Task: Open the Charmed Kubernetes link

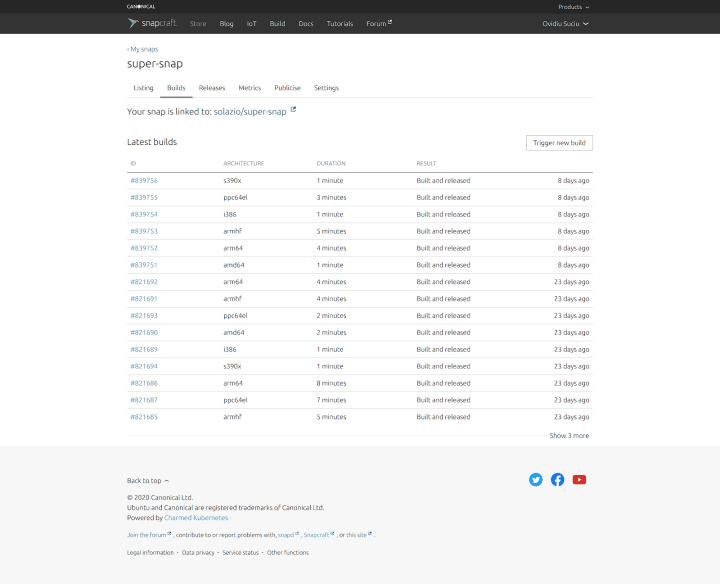Action: (x=196, y=518)
